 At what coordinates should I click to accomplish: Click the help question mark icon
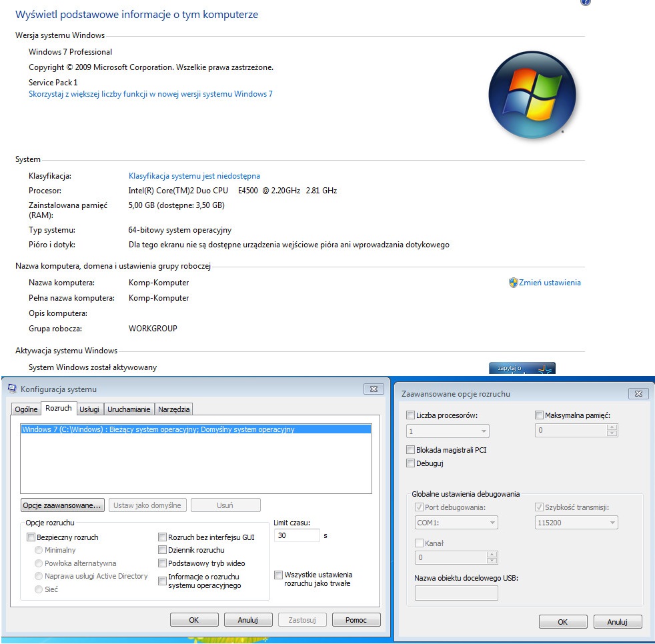pos(586,2)
